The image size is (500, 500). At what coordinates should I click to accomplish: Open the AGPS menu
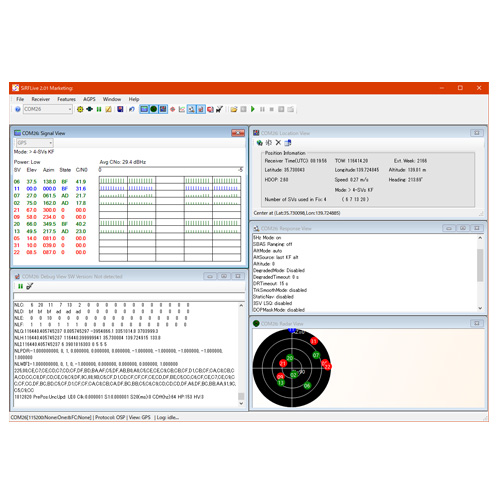(89, 99)
